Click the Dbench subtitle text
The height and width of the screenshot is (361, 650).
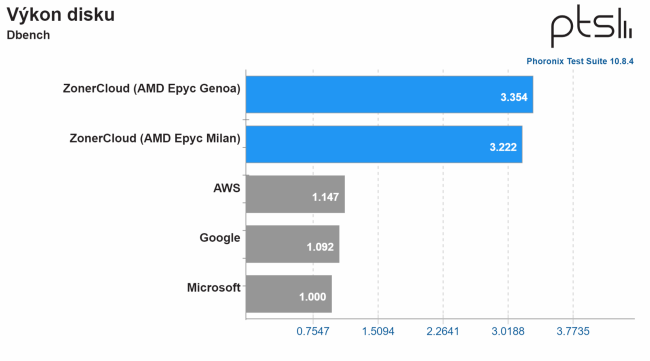pos(28,35)
